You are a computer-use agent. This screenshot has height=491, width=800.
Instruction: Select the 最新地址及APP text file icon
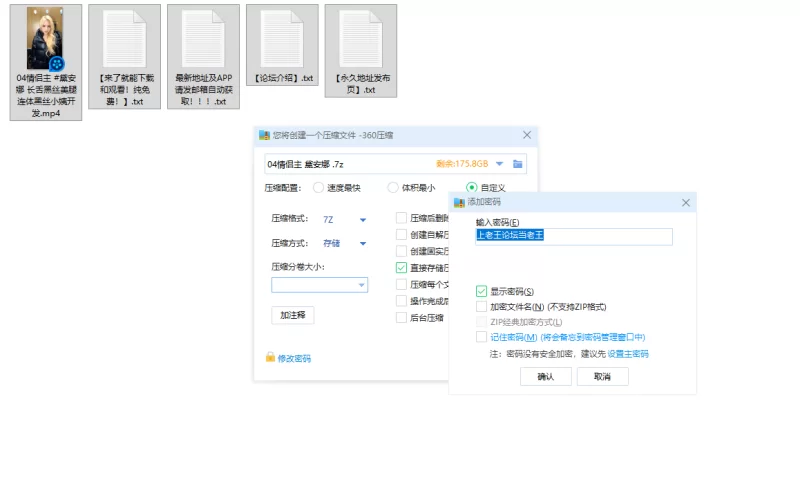point(203,38)
